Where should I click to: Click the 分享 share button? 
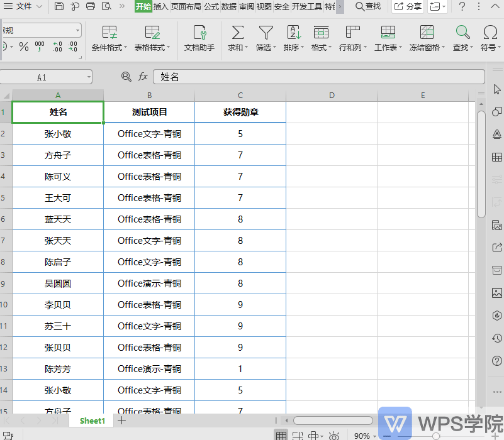(x=408, y=6)
